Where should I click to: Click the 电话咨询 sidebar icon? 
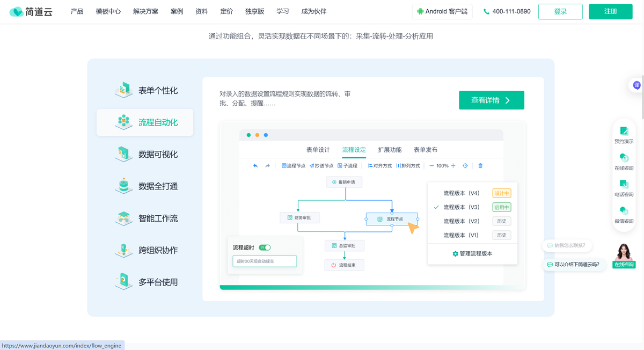coord(624,184)
